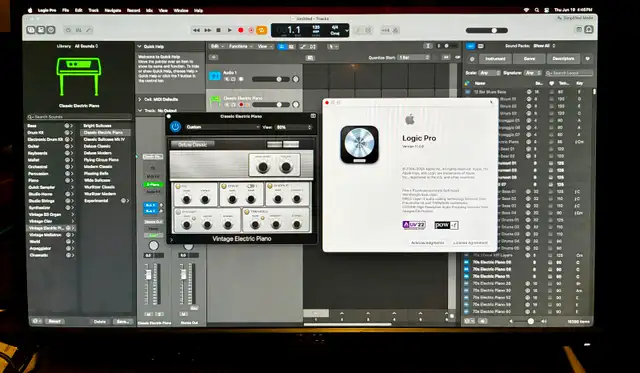This screenshot has height=373, width=640.
Task: Open the Inspector via control bar button
Action: coord(41,30)
